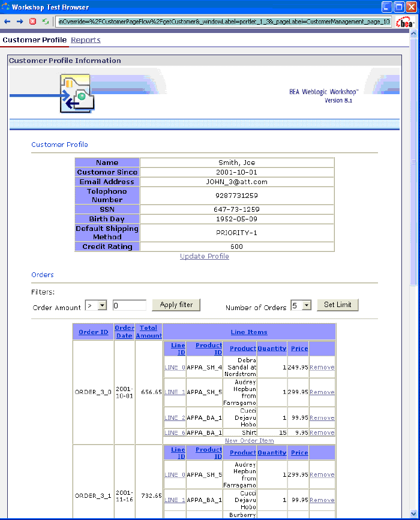Remove ORDER_3_0 Audrey Hepbun line item
Screen dimensions: 420x520
pos(322,392)
